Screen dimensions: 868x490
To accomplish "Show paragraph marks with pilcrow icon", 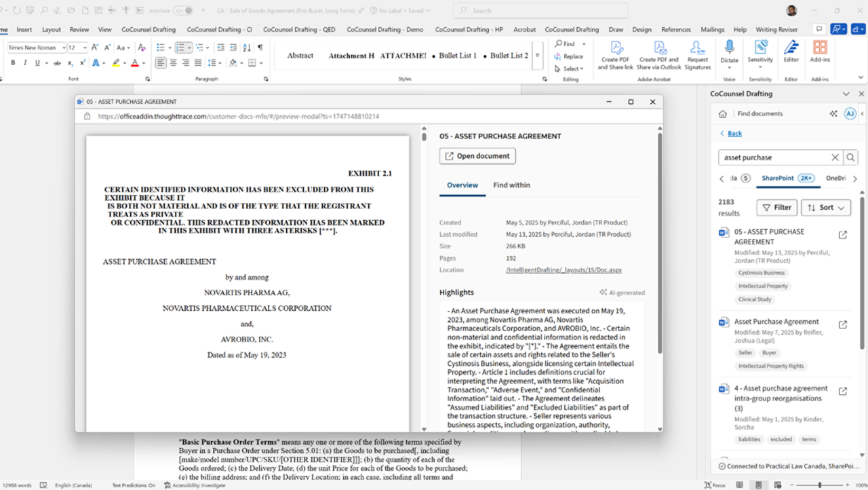I will point(260,48).
